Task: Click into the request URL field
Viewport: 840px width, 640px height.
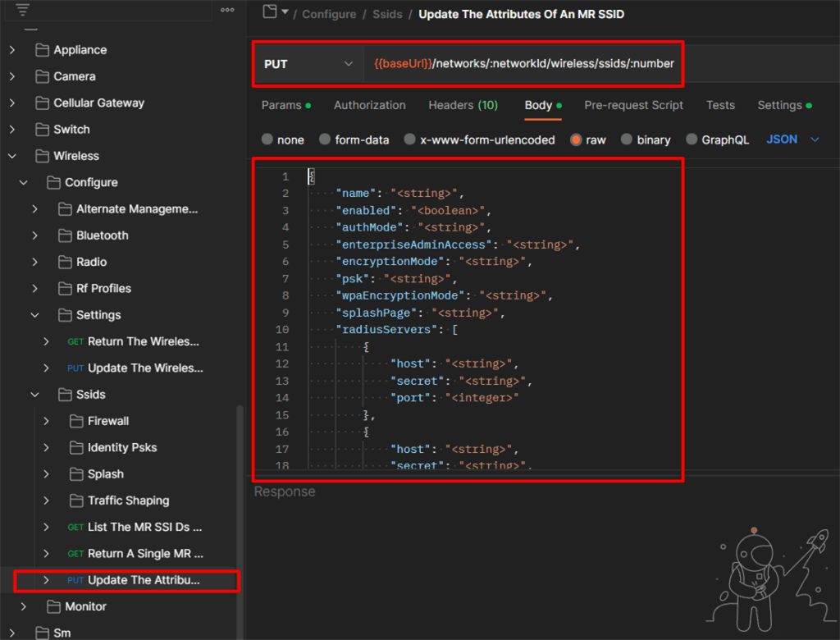Action: [523, 64]
